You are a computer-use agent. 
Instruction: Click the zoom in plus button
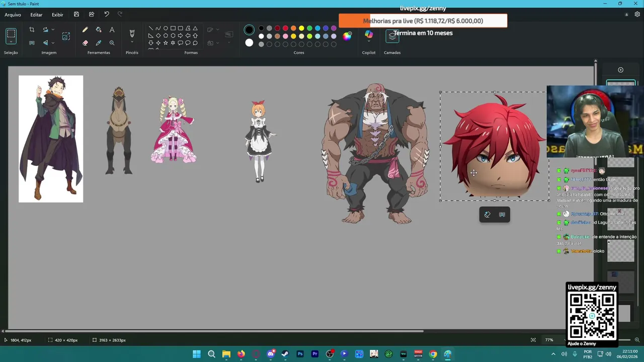[637, 340]
